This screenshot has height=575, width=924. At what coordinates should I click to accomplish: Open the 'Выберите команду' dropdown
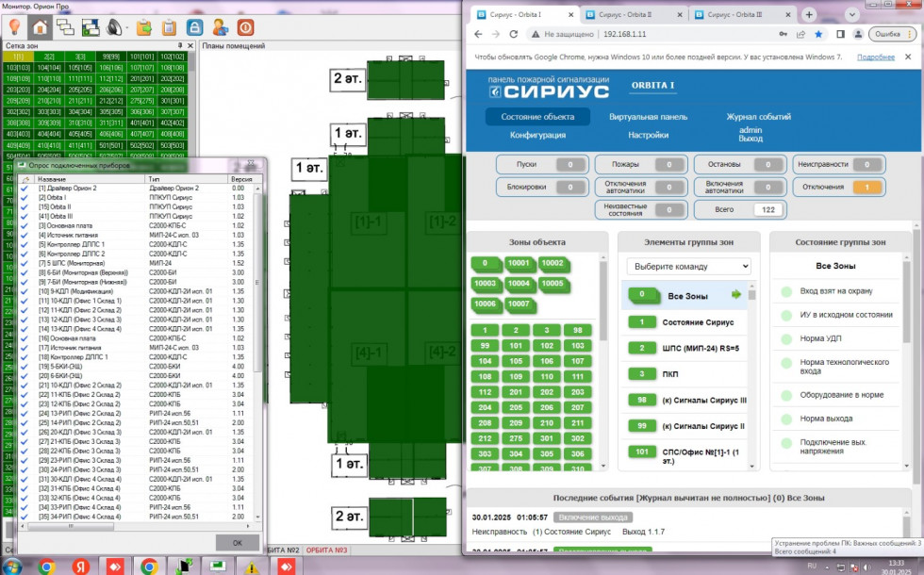pos(688,267)
